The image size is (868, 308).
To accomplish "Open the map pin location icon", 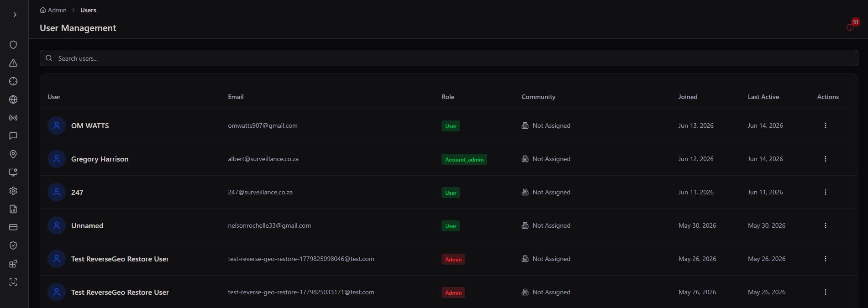I will click(13, 154).
